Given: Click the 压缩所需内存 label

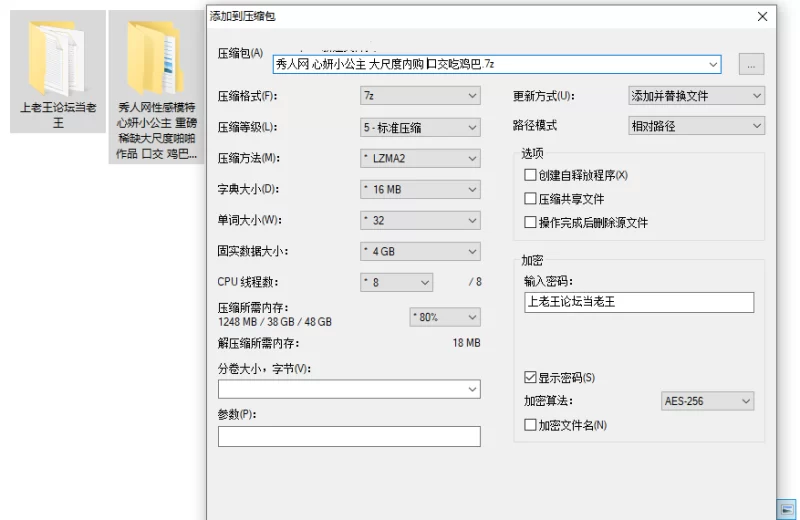Looking at the screenshot, I should (x=253, y=308).
